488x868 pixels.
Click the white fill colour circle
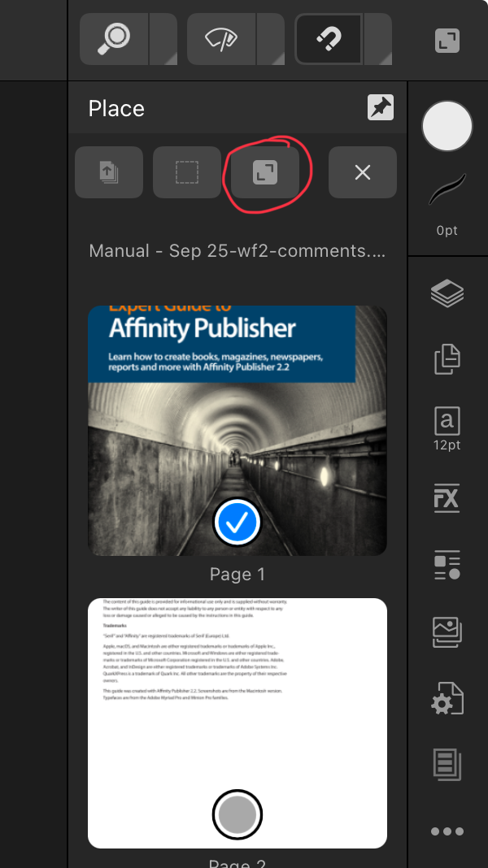coord(447,126)
